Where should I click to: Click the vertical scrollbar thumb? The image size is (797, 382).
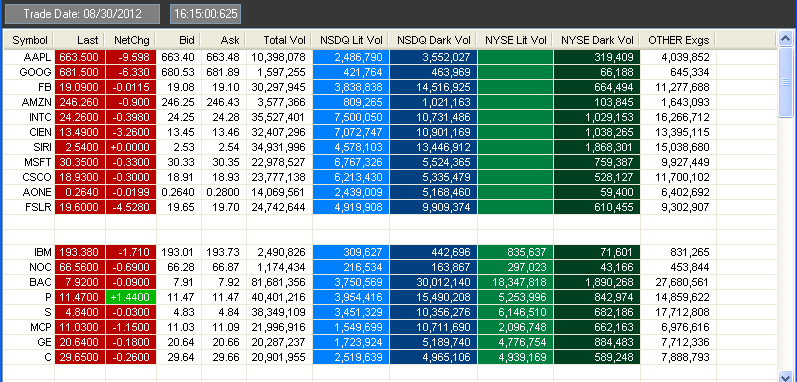(x=785, y=82)
